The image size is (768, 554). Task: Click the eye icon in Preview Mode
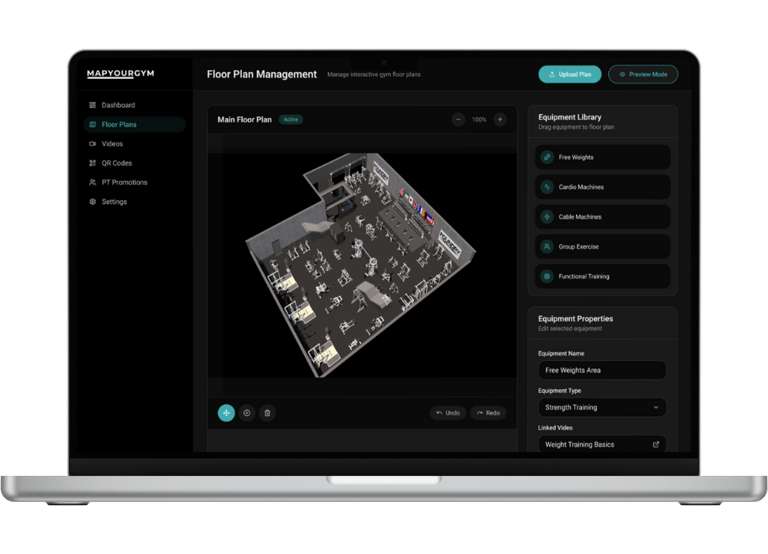[x=623, y=74]
